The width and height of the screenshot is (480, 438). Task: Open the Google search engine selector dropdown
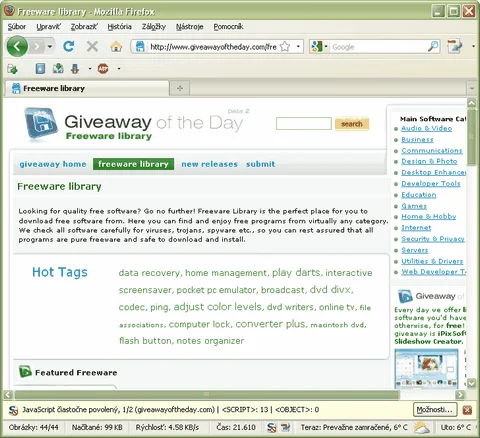pos(319,47)
